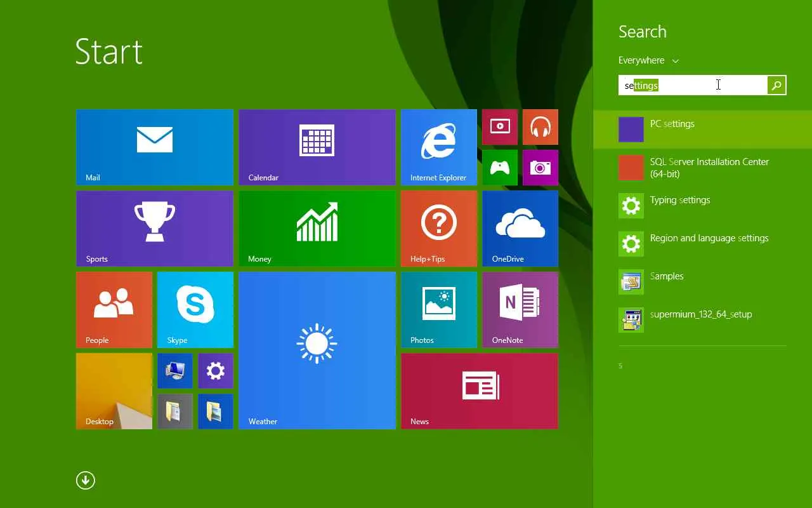Open the small purple gear tile

coord(216,371)
